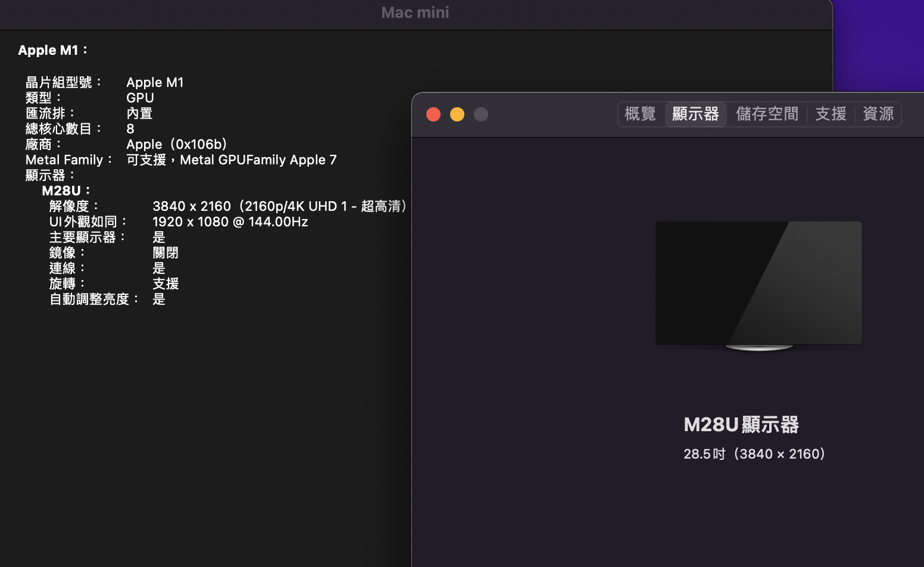924x567 pixels.
Task: Select the Apple (0x106b) vendor value
Action: coord(177,144)
